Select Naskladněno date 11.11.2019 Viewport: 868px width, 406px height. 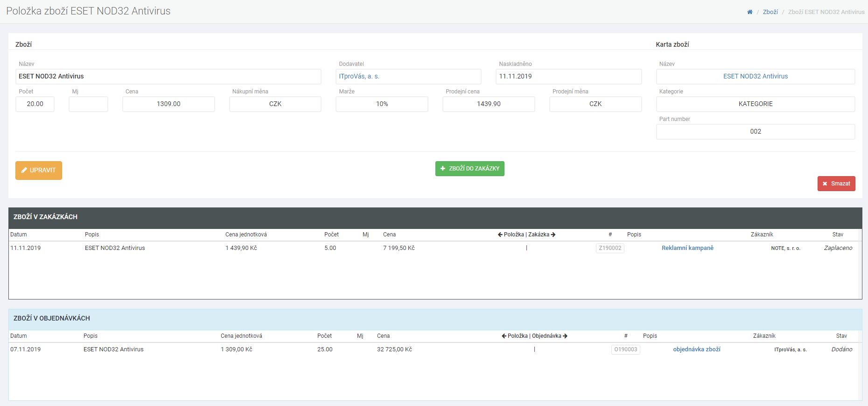pos(568,77)
